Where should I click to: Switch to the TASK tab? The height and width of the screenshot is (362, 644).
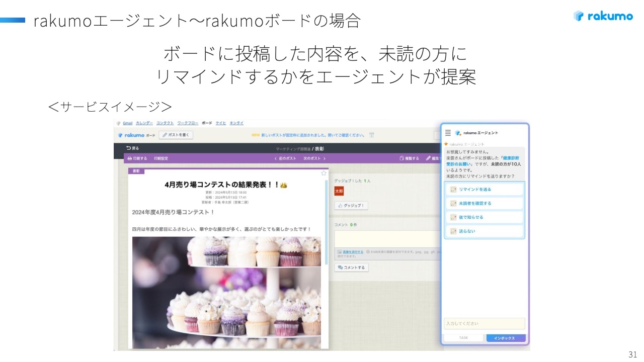[463, 338]
